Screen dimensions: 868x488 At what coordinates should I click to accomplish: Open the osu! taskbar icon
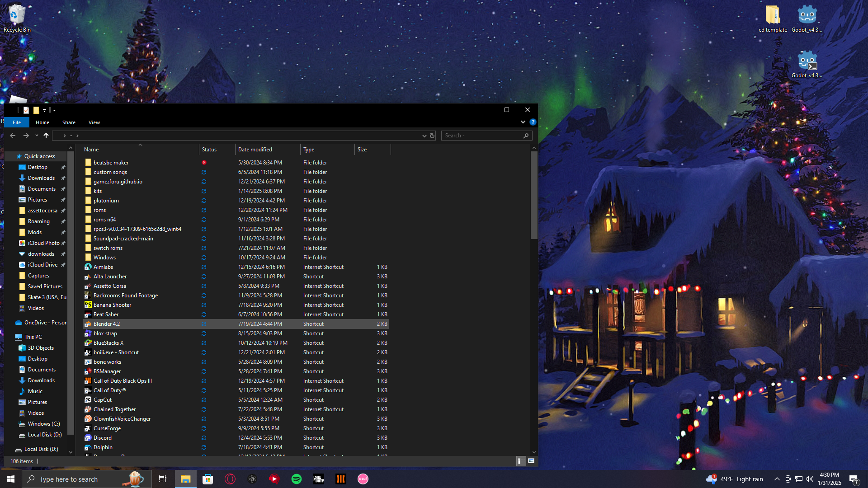coord(363,479)
